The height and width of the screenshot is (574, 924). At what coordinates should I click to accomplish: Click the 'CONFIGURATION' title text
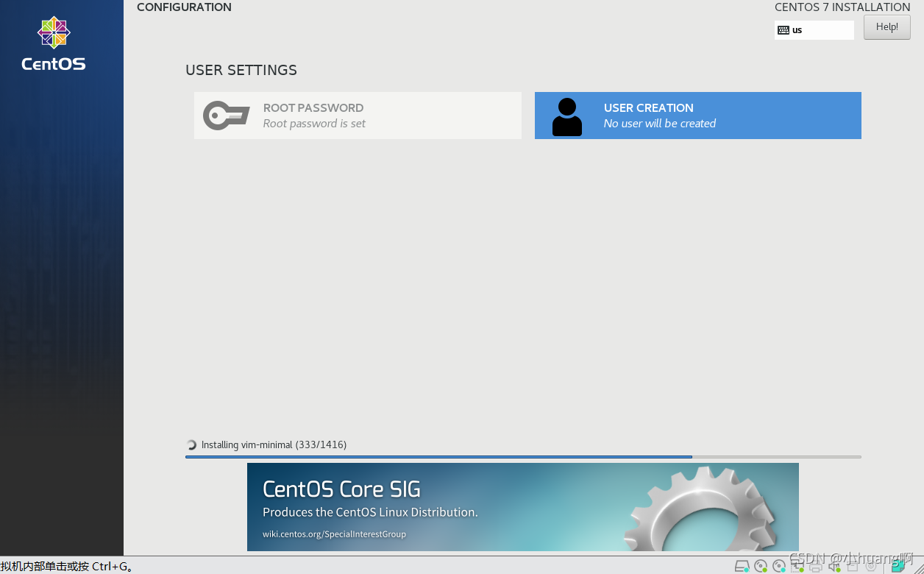point(184,7)
